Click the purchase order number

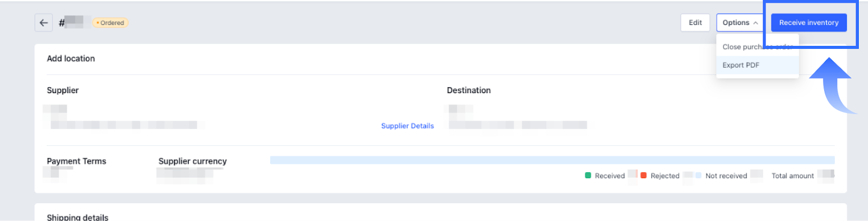(x=71, y=23)
